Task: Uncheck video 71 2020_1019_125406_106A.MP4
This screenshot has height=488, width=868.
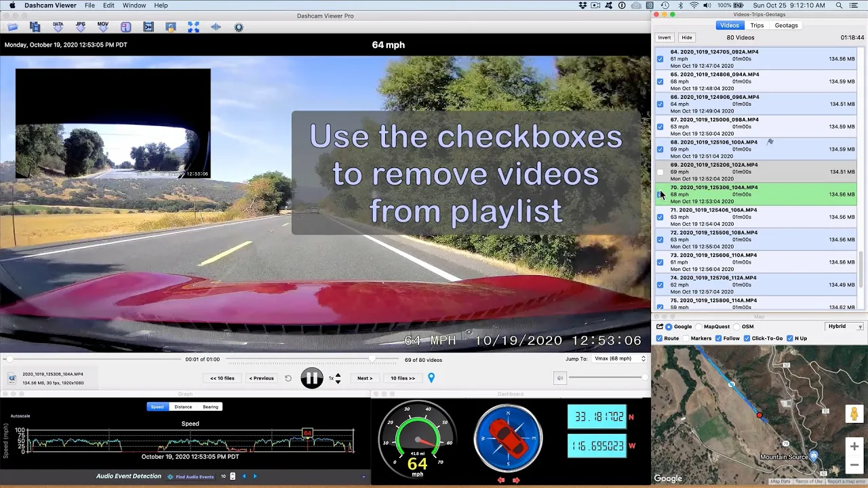Action: pos(660,218)
